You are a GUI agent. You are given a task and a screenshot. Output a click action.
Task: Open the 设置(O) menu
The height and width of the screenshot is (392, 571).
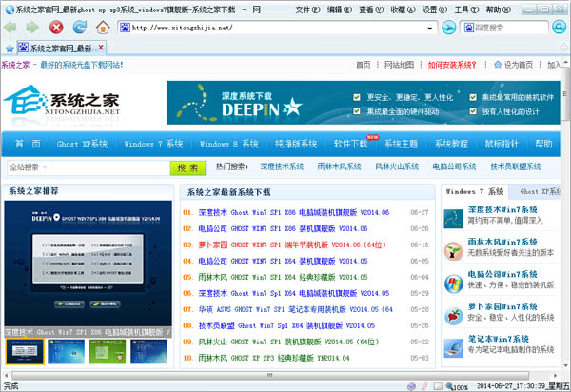tap(435, 10)
